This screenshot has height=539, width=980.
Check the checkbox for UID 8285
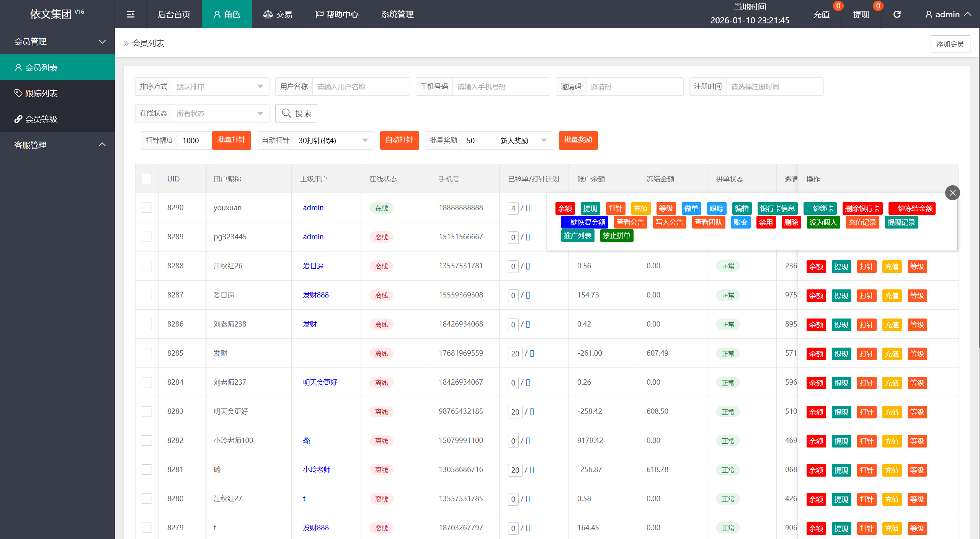pos(147,353)
